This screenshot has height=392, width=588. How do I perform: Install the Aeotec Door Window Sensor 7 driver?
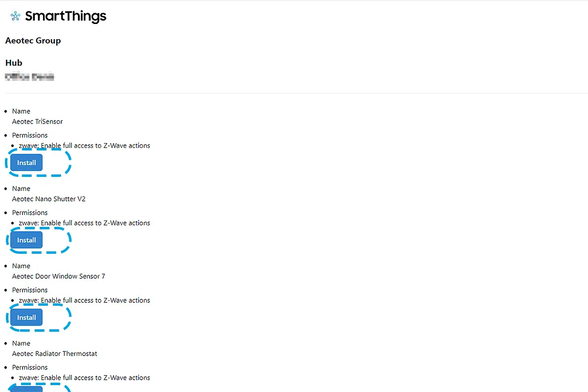point(26,317)
